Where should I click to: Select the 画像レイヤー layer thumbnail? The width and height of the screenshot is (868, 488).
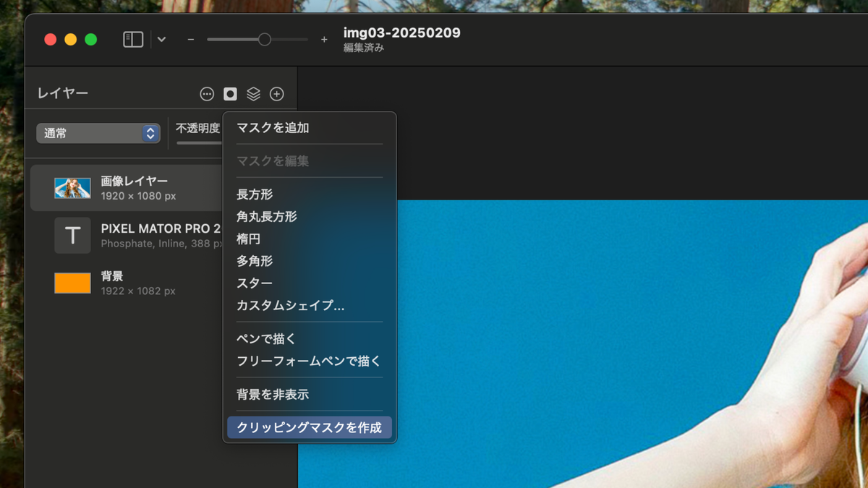pos(72,188)
